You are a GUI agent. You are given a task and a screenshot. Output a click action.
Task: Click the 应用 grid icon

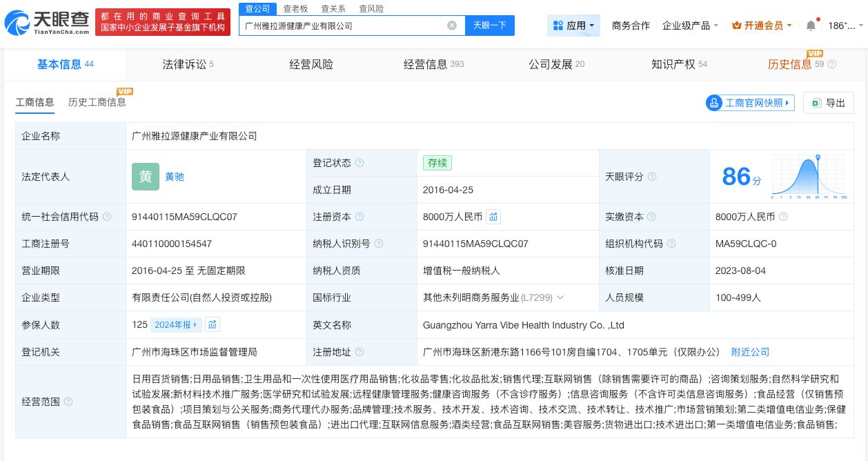coord(558,25)
